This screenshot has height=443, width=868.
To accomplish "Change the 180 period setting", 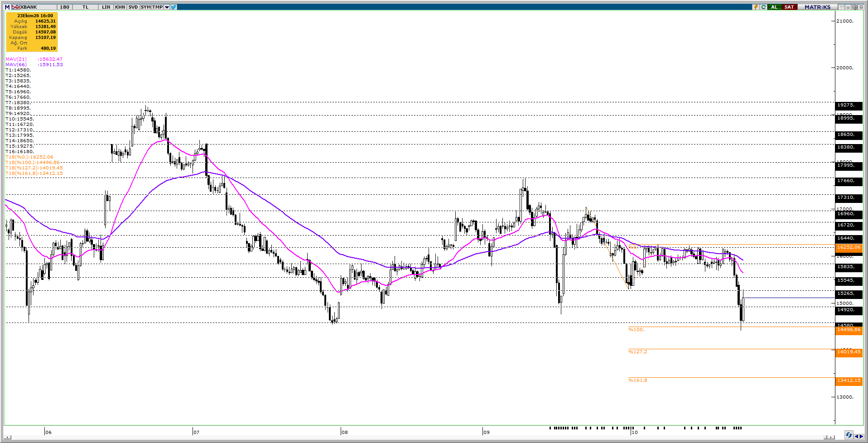I will tap(65, 7).
